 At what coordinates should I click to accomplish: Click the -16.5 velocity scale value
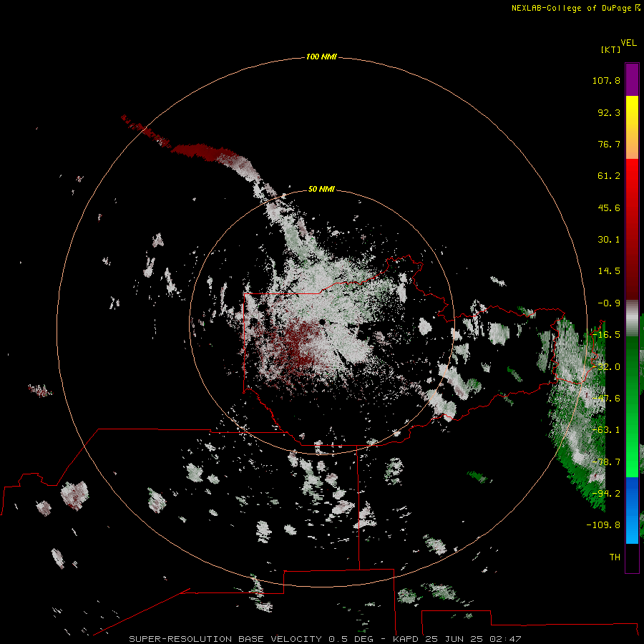(x=606, y=335)
